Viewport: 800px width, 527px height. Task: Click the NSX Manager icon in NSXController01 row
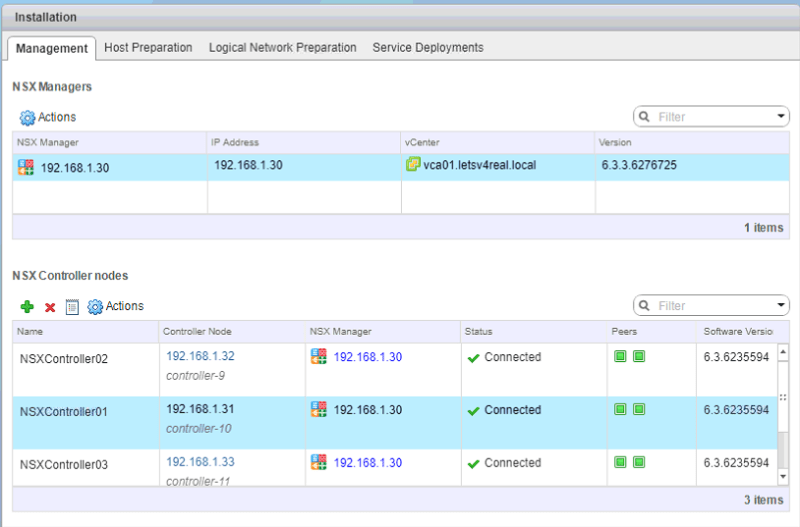point(319,409)
